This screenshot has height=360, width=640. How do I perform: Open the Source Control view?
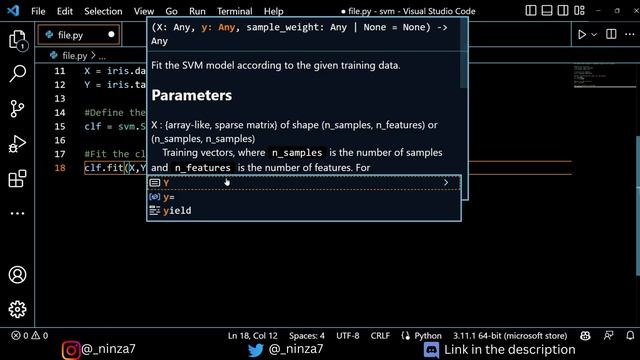(17, 109)
